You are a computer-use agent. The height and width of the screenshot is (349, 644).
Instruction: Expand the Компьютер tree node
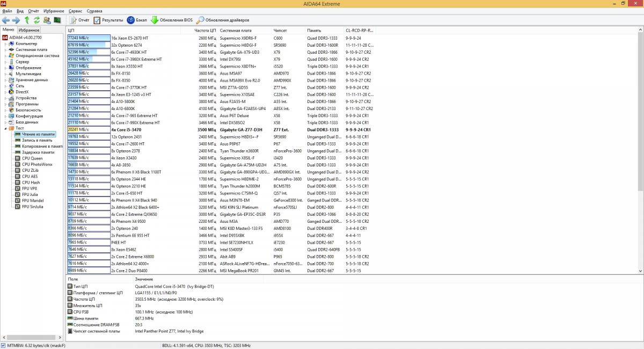(x=5, y=43)
